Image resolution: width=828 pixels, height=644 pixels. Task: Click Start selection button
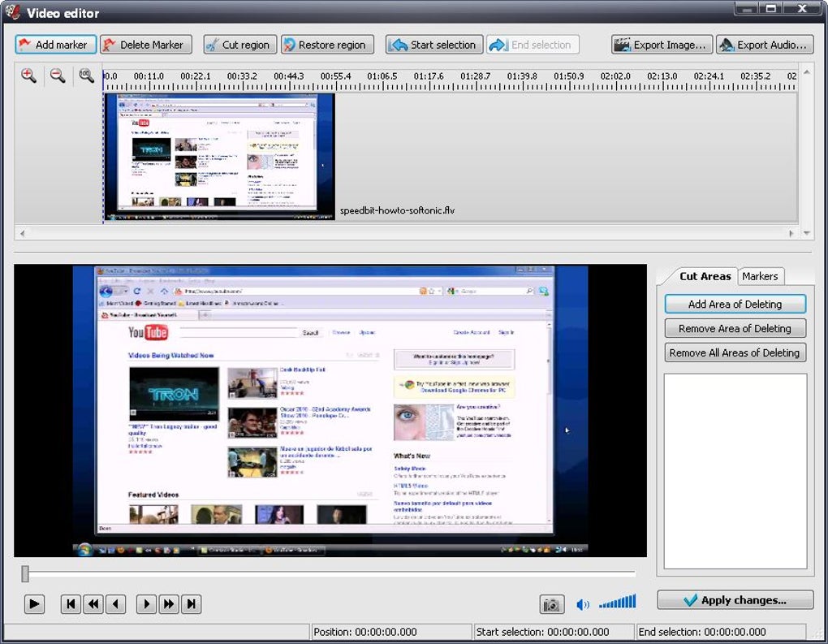(434, 45)
